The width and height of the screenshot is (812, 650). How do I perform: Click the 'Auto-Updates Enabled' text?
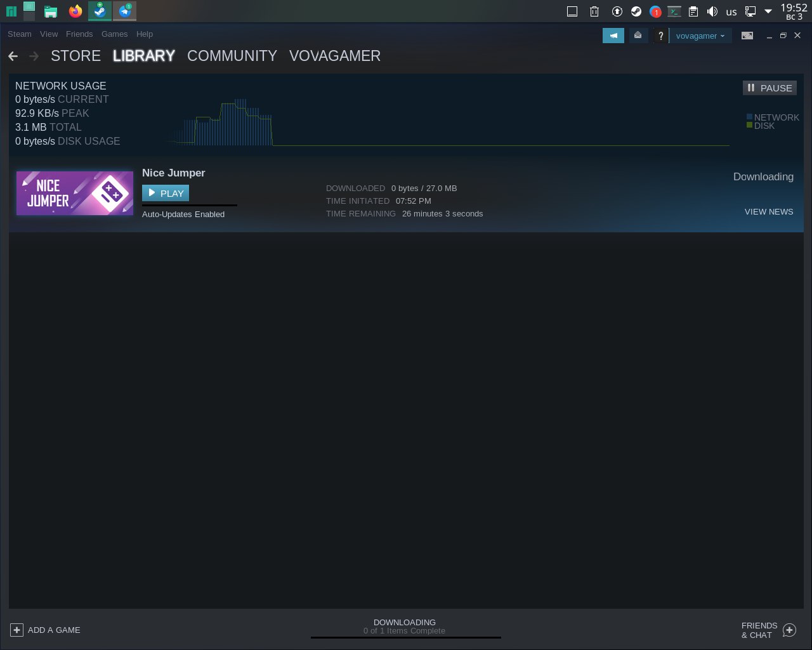click(x=183, y=214)
